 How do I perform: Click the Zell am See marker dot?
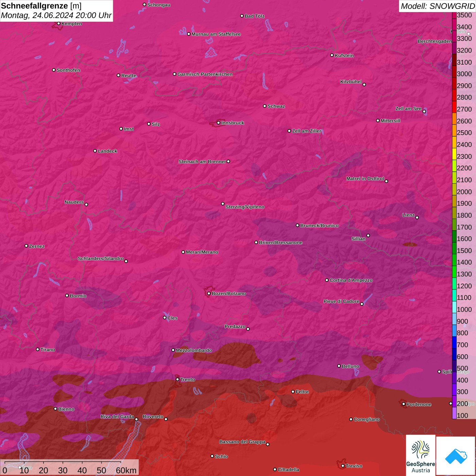(424, 112)
